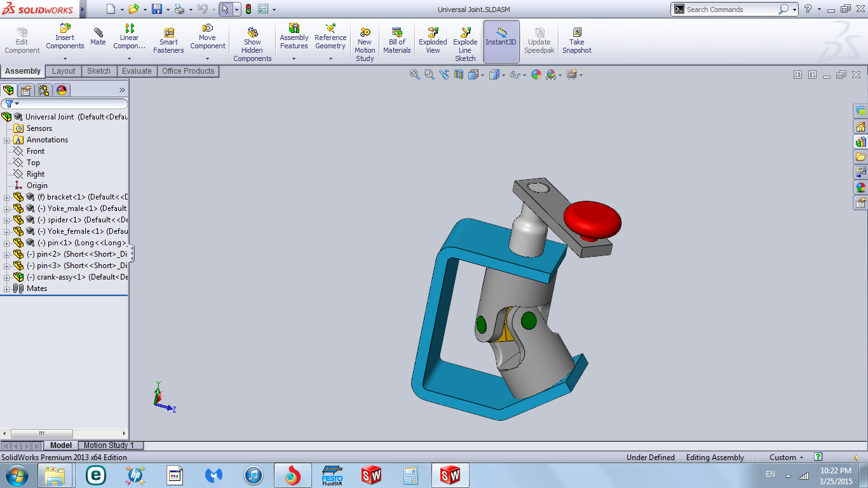Open the Custom units dropdown in status bar
The image size is (868, 488).
pyautogui.click(x=787, y=457)
